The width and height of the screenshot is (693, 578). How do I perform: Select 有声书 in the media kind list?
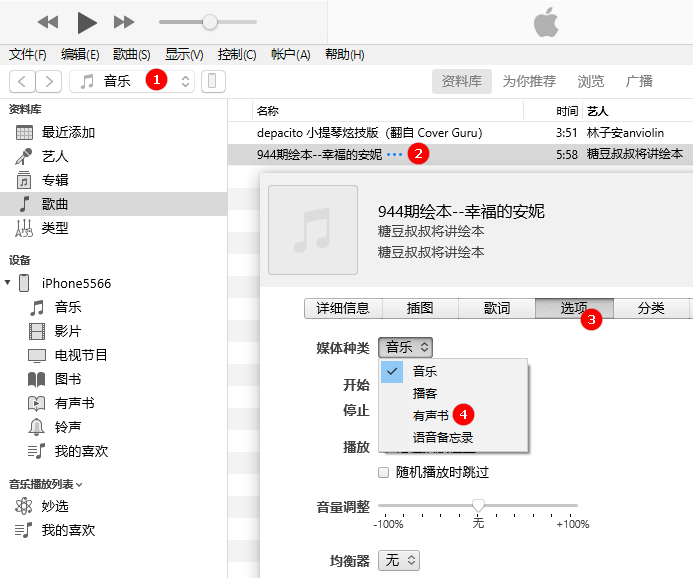[431, 415]
